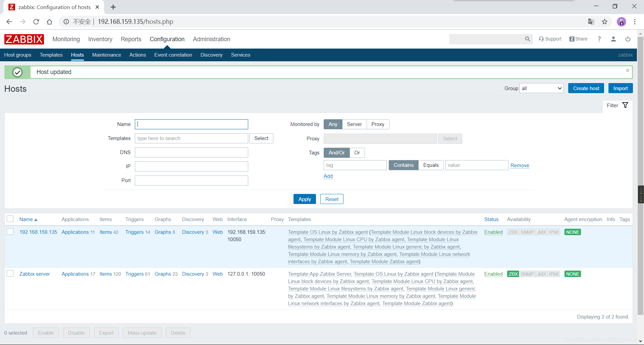Select Any for Monitored by
The width and height of the screenshot is (644, 345).
pyautogui.click(x=333, y=124)
